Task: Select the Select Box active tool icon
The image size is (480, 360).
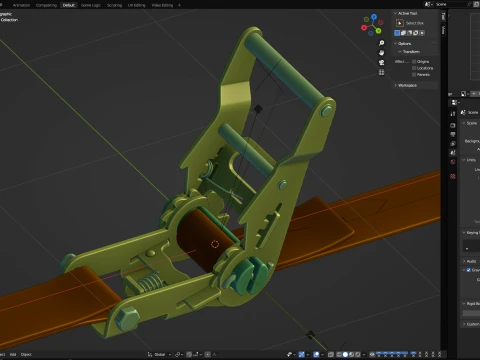Action: coord(400,23)
